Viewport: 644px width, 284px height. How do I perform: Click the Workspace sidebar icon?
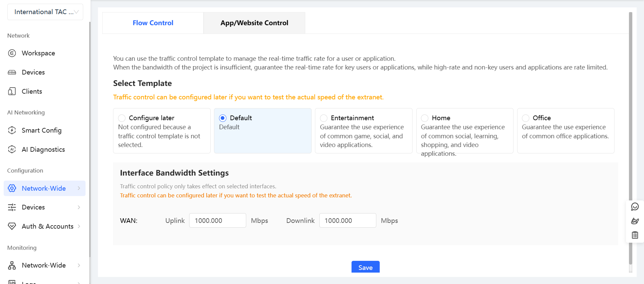pyautogui.click(x=12, y=53)
